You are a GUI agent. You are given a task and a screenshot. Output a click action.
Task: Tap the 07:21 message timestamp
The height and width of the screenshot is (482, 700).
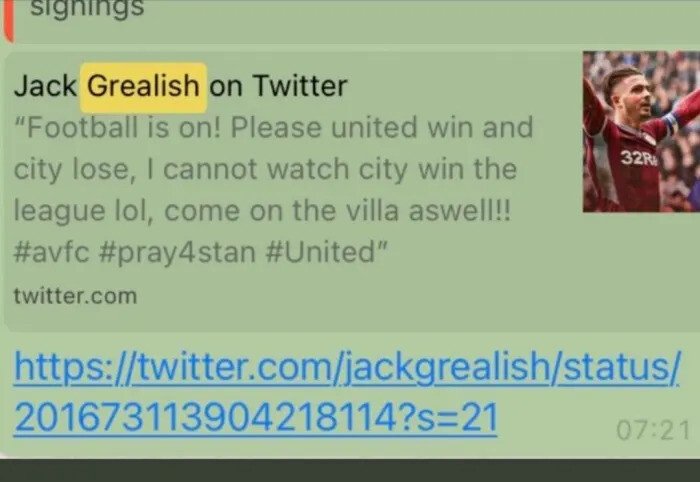(653, 431)
